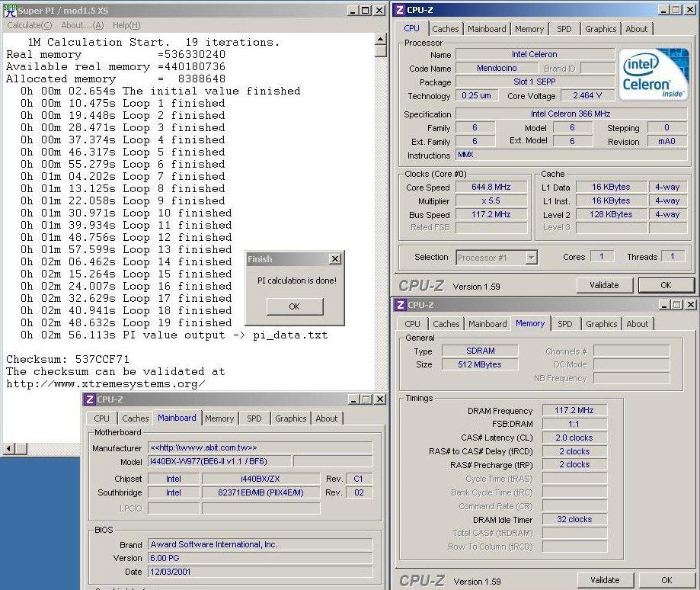Click Validate in Memory CPU-Z window

605,580
